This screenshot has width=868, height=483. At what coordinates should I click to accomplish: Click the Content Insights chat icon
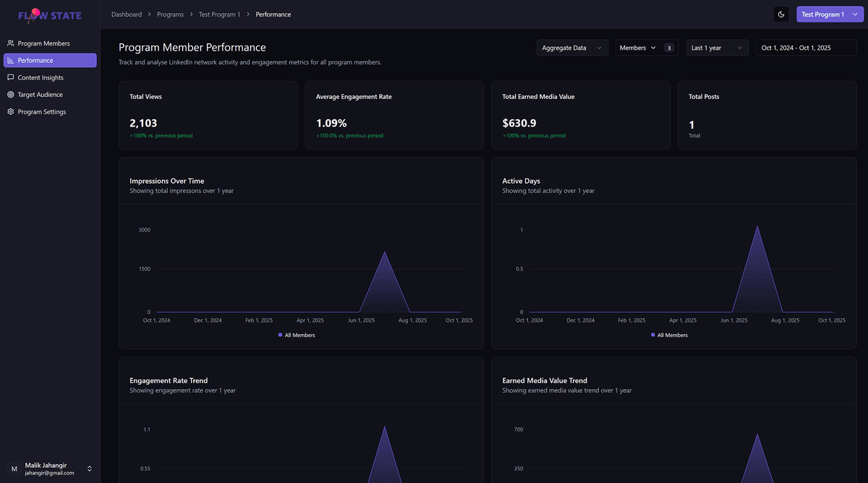tap(11, 77)
